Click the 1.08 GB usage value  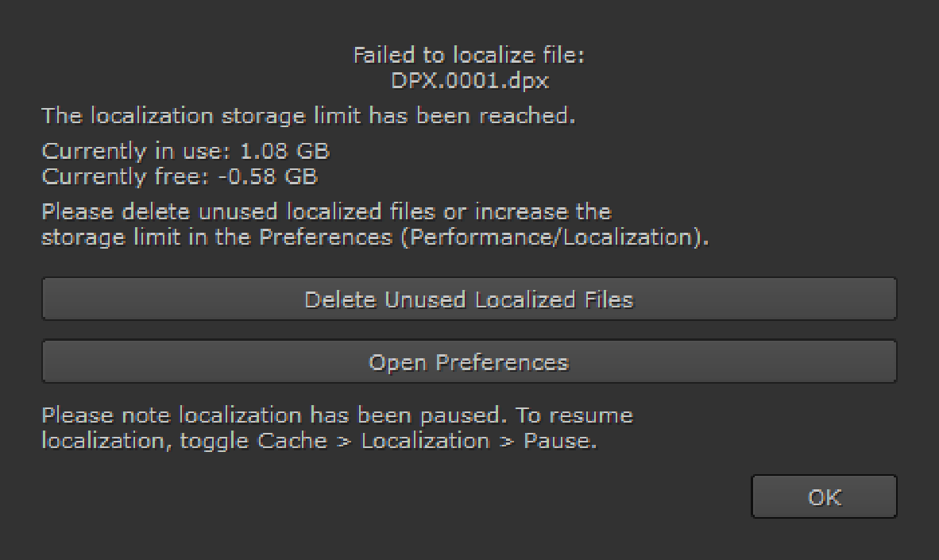click(284, 151)
